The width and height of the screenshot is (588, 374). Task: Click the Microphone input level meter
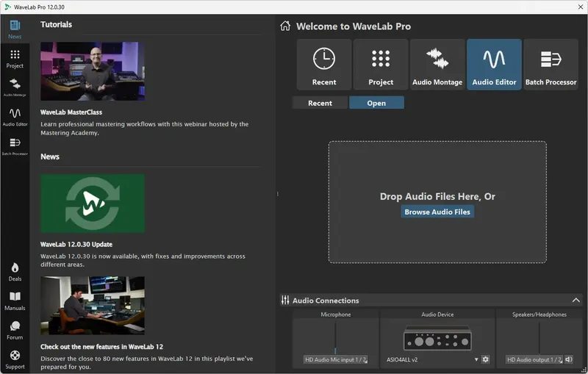pos(335,337)
